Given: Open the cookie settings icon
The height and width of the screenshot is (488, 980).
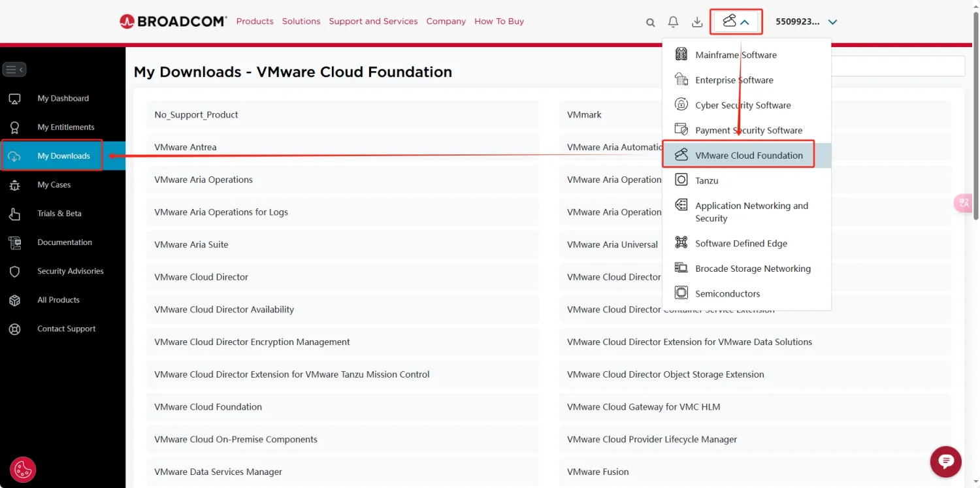Looking at the screenshot, I should [x=23, y=469].
